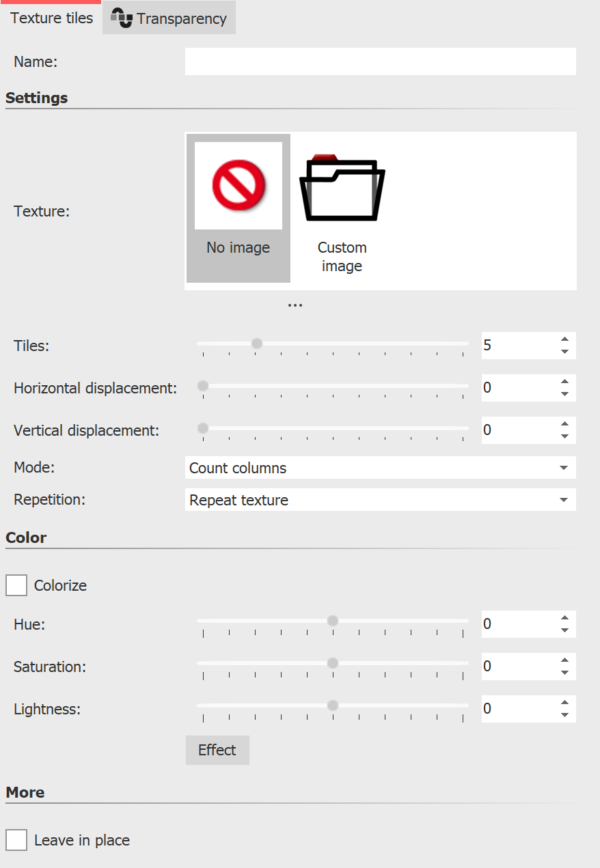Decrease Vertical displacement with down arrow
Viewport: 600px width, 868px height.
tap(564, 436)
